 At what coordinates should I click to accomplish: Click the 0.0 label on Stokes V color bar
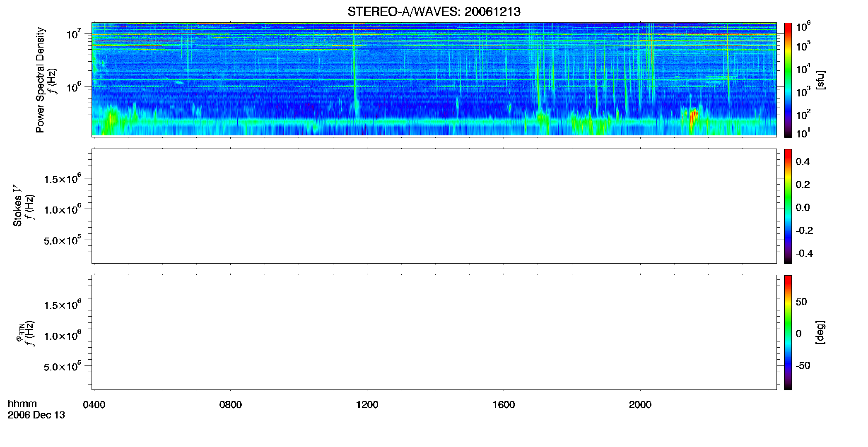click(803, 207)
